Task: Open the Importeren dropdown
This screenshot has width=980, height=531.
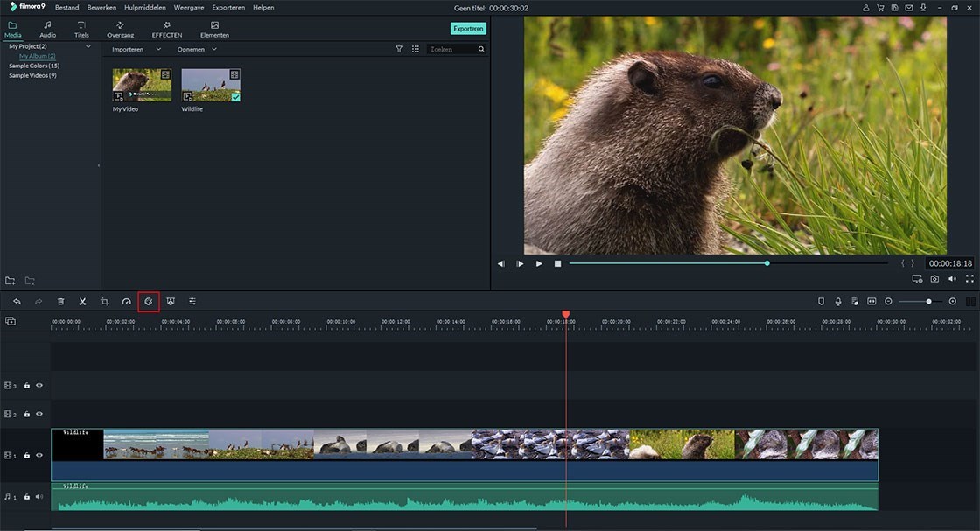Action: [x=136, y=49]
